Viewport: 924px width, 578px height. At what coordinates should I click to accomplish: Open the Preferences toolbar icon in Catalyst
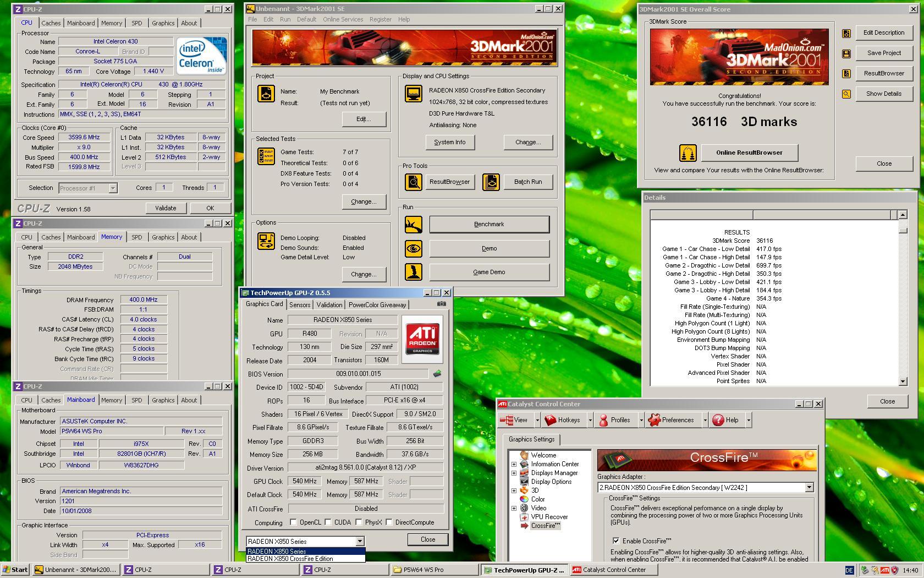[654, 420]
